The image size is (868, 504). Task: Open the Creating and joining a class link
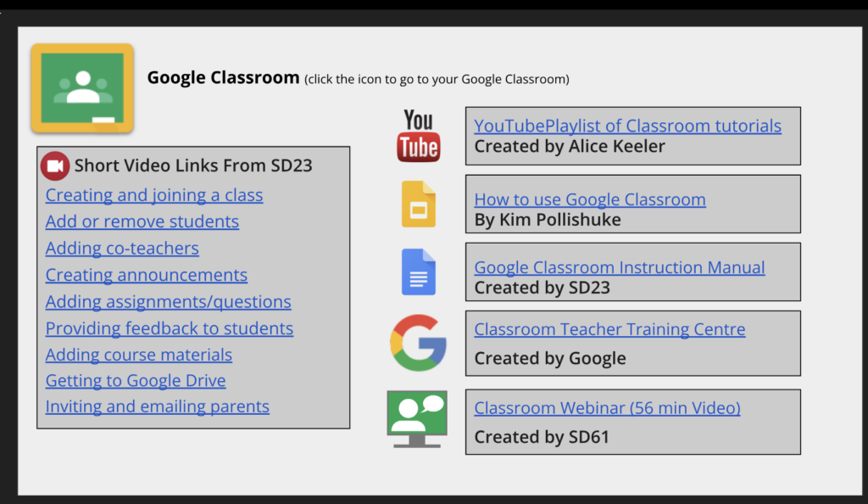tap(154, 195)
